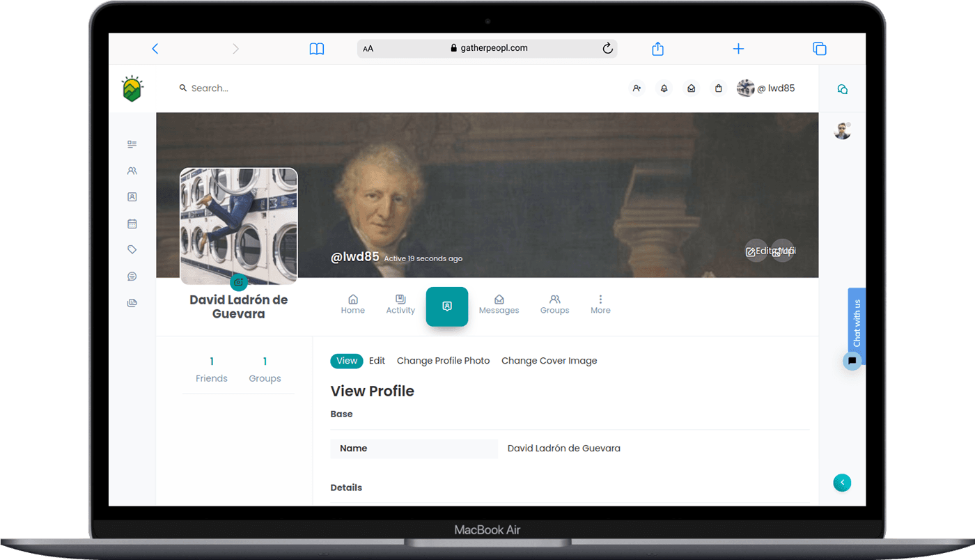Screen dimensions: 975x560
Task: Click the Search field
Action: click(209, 88)
